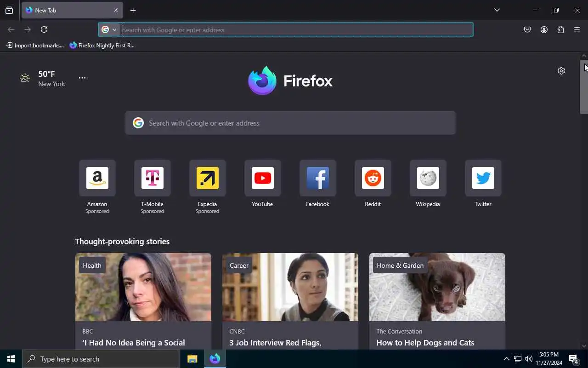
Task: Click the Windows taskbar search box
Action: coord(101,359)
